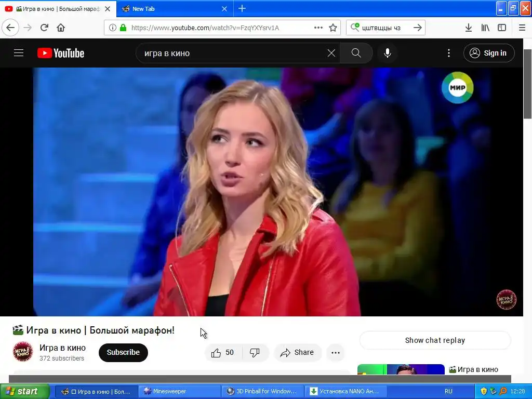Open the orange magnifier tray icon

[502, 391]
